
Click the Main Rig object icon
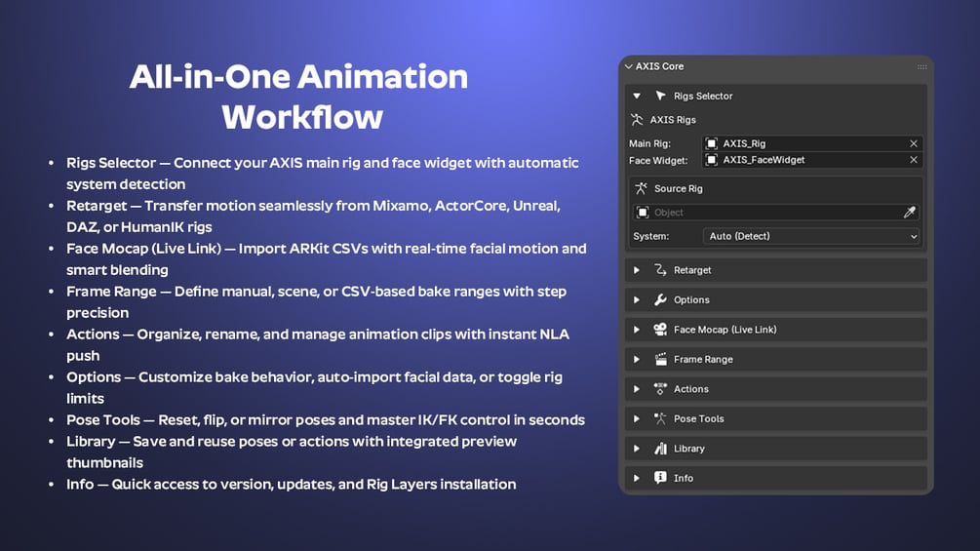coord(711,143)
